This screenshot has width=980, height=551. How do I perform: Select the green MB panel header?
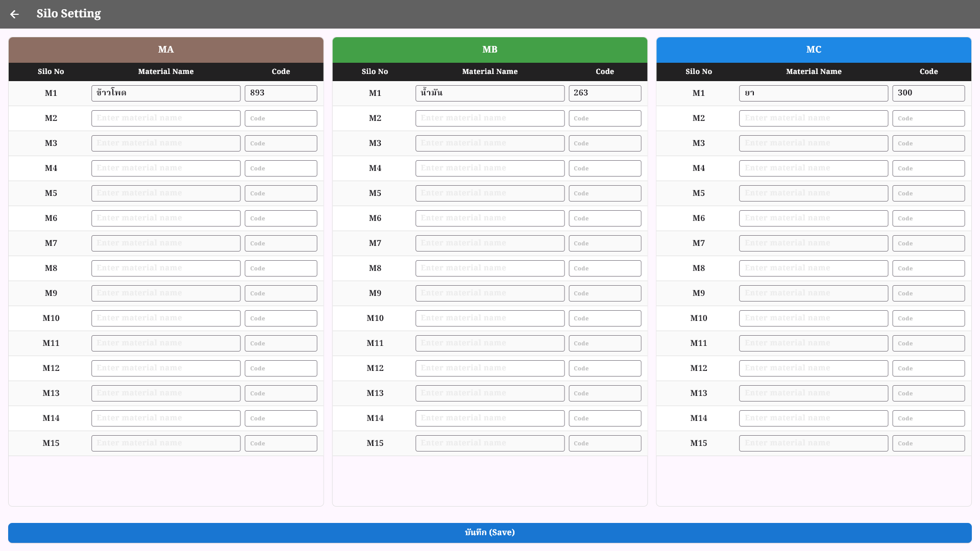pos(489,49)
